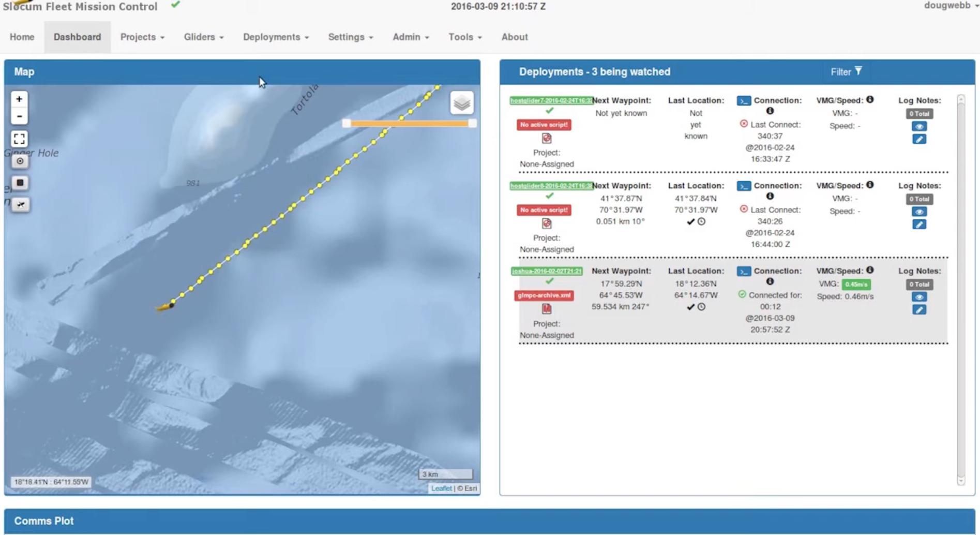View log notes for hostglider8
This screenshot has height=535, width=980.
(x=919, y=212)
